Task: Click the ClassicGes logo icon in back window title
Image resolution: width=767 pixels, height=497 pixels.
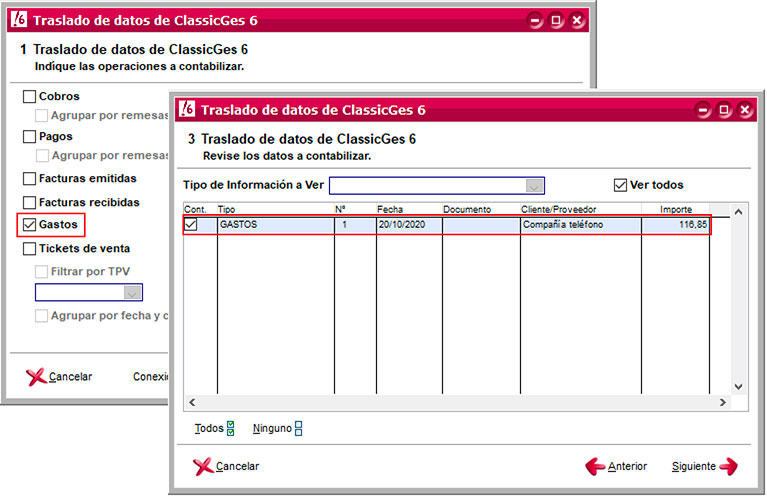Action: point(19,20)
